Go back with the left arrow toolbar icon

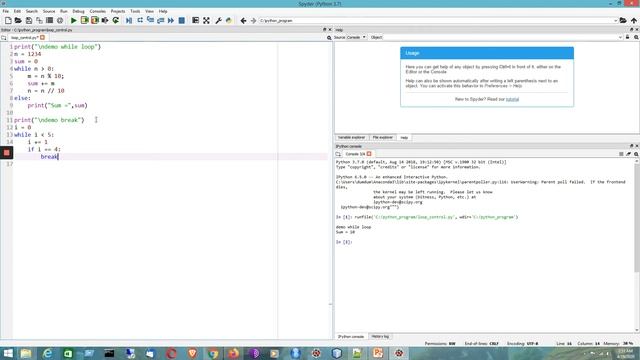243,20
